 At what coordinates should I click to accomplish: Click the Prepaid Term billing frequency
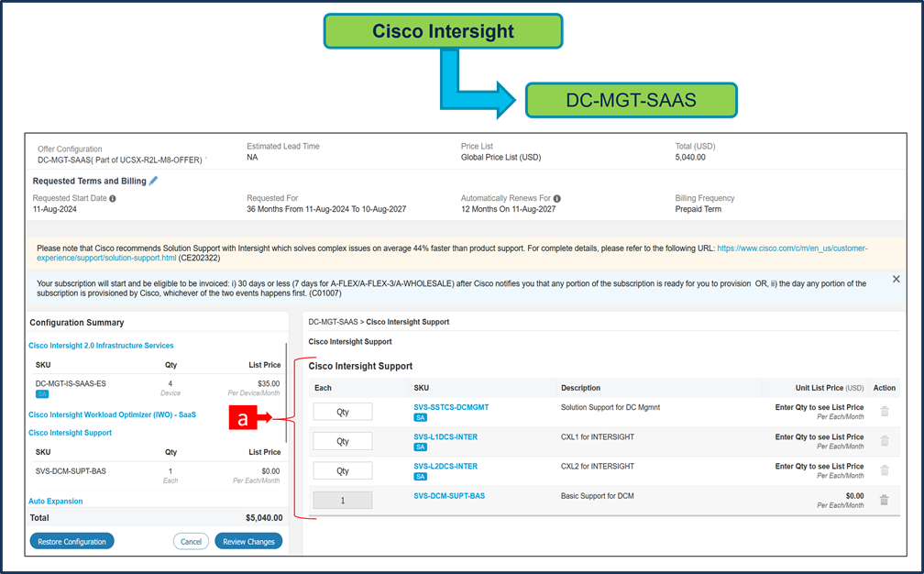click(x=698, y=209)
